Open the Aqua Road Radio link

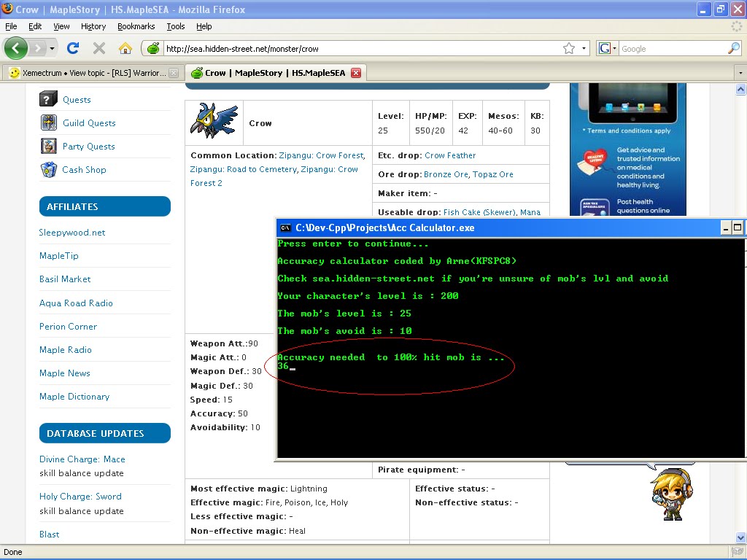76,303
